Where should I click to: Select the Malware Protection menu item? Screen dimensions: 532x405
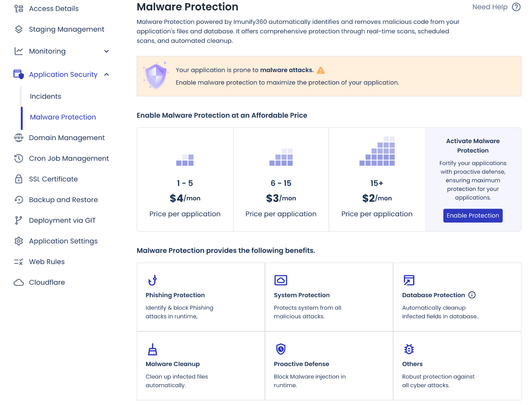pyautogui.click(x=63, y=117)
